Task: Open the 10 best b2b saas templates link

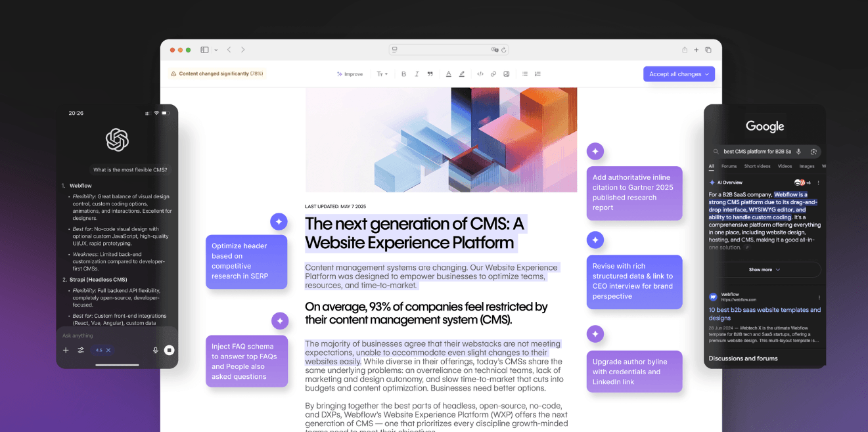Action: (x=764, y=314)
